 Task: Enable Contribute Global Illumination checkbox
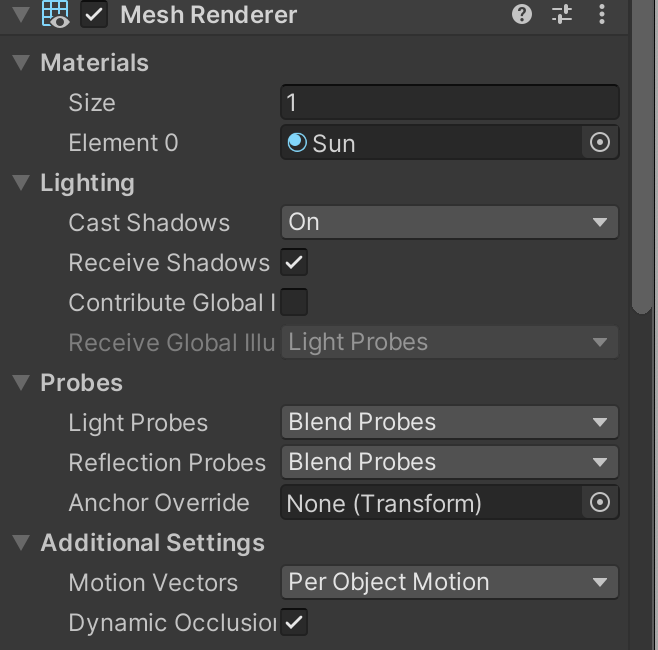point(294,302)
